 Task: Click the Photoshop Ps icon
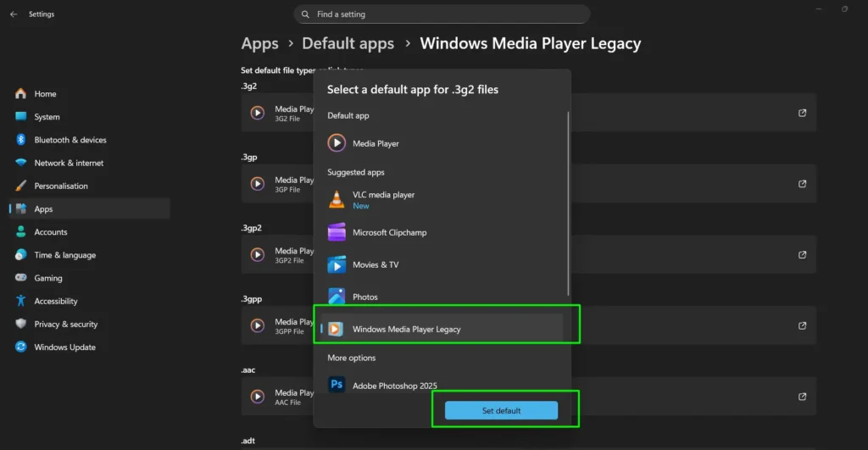337,384
